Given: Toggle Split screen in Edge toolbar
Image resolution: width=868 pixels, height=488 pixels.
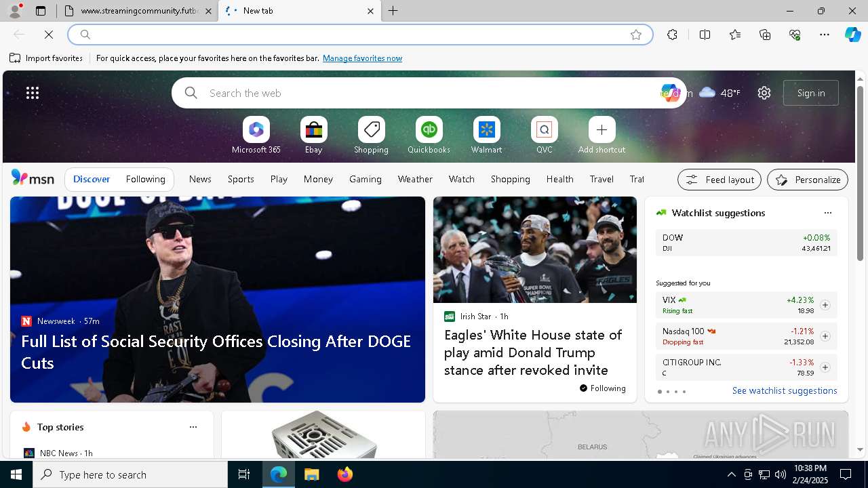Looking at the screenshot, I should pyautogui.click(x=705, y=35).
